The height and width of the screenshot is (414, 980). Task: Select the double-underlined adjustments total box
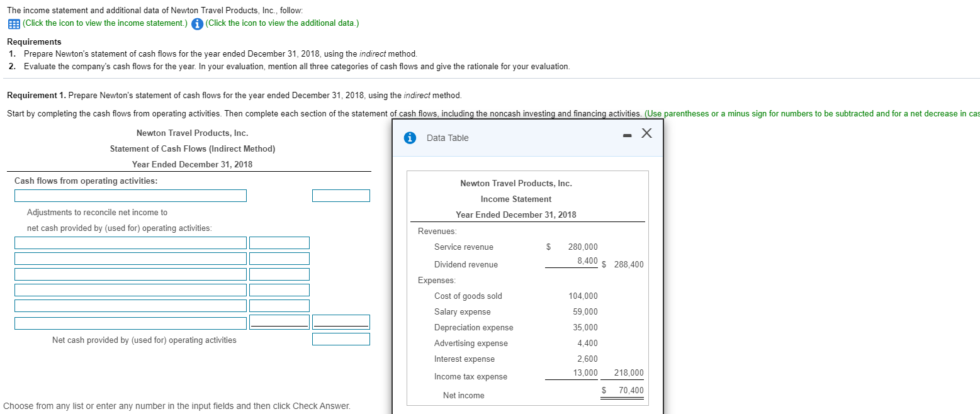341,322
